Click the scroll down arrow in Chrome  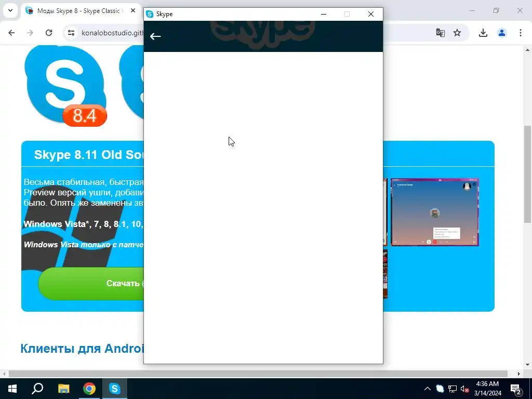point(528,365)
